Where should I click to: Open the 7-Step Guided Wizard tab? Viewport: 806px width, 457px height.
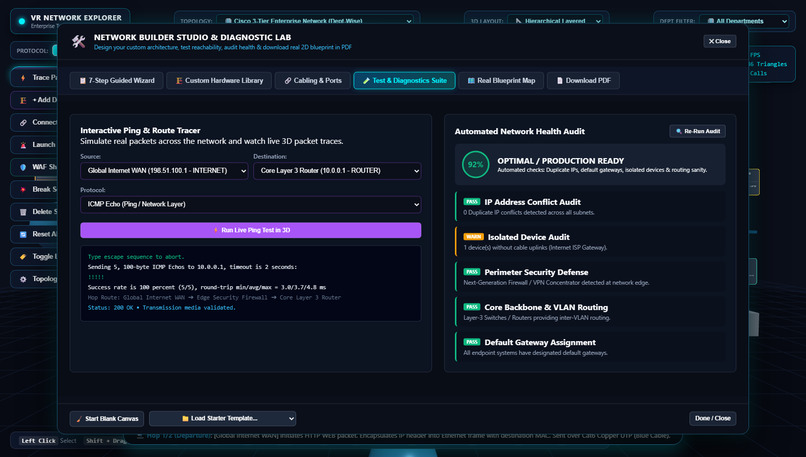117,81
